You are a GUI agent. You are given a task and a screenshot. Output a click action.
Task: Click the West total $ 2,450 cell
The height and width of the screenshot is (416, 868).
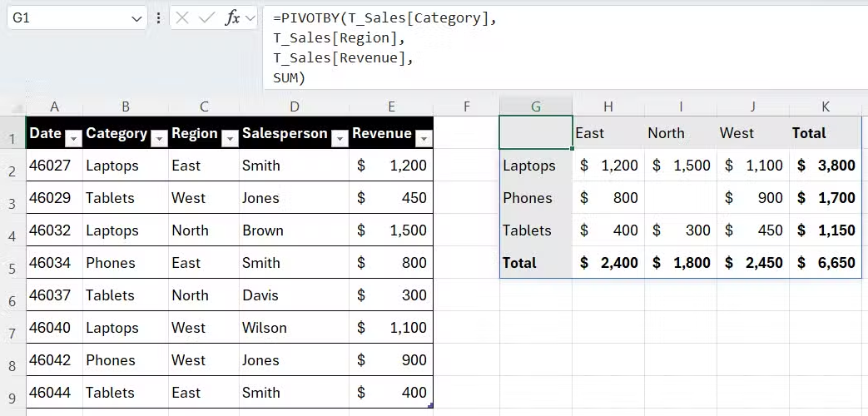(x=753, y=263)
